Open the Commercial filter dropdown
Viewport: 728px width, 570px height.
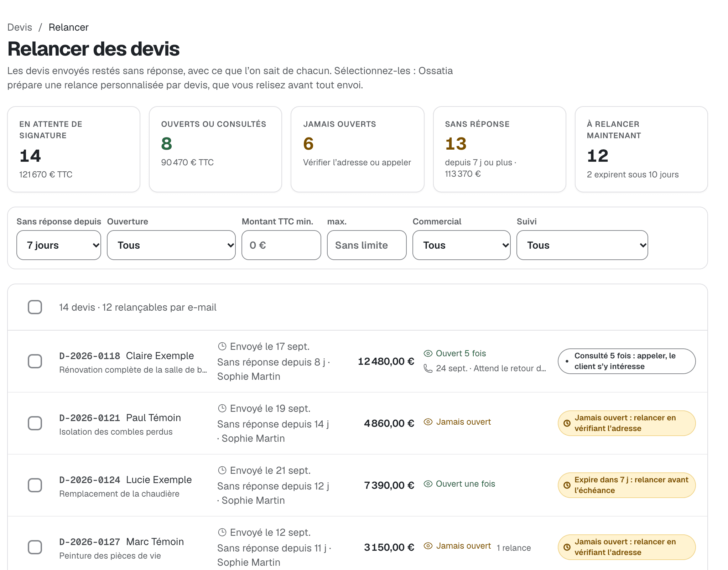(462, 245)
